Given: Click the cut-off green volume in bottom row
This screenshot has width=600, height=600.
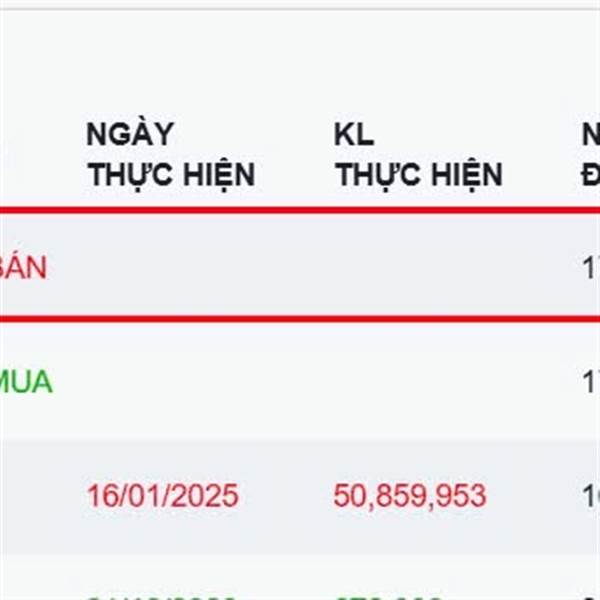Looking at the screenshot, I should [x=386, y=598].
